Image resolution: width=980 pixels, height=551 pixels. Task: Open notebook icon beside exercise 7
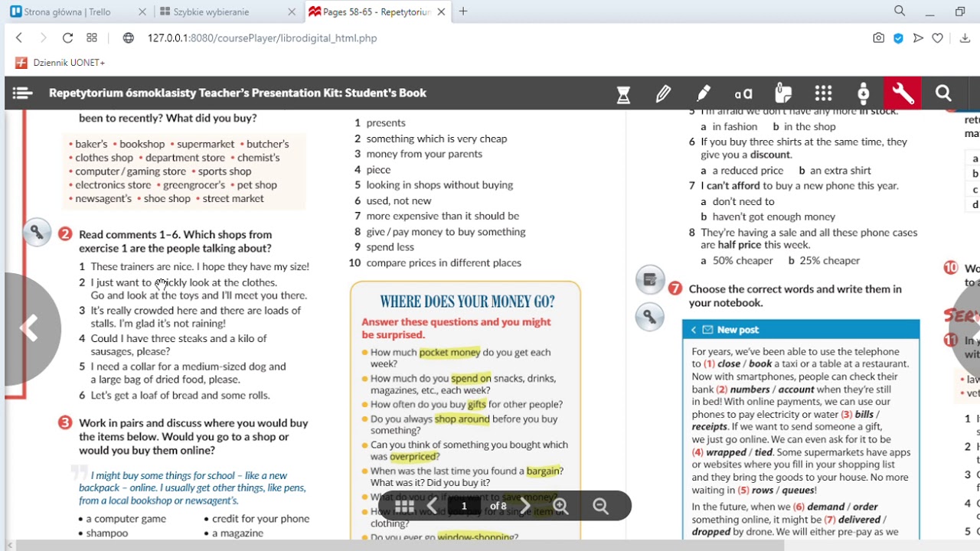pyautogui.click(x=650, y=280)
